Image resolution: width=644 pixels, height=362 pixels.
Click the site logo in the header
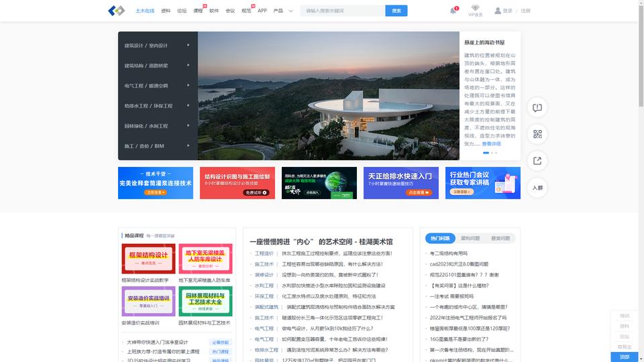coord(116,11)
